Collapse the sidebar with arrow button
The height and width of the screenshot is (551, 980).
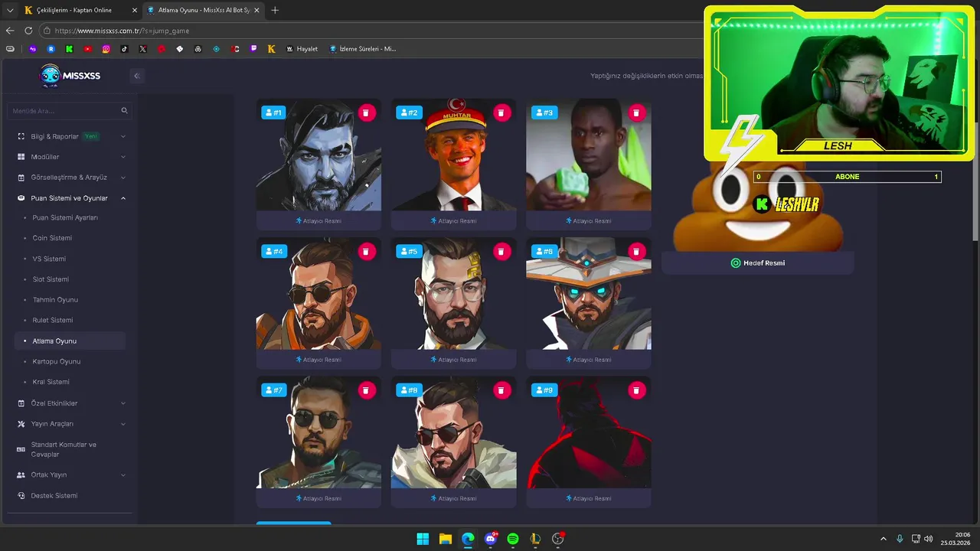point(136,76)
